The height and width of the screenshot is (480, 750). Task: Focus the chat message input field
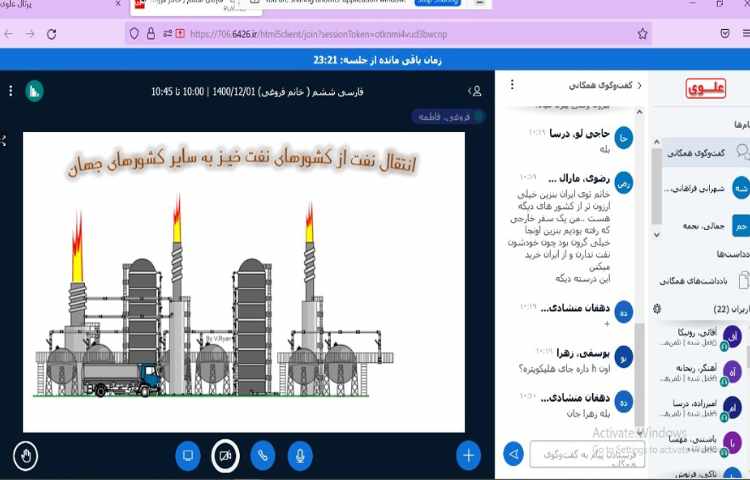tap(586, 455)
